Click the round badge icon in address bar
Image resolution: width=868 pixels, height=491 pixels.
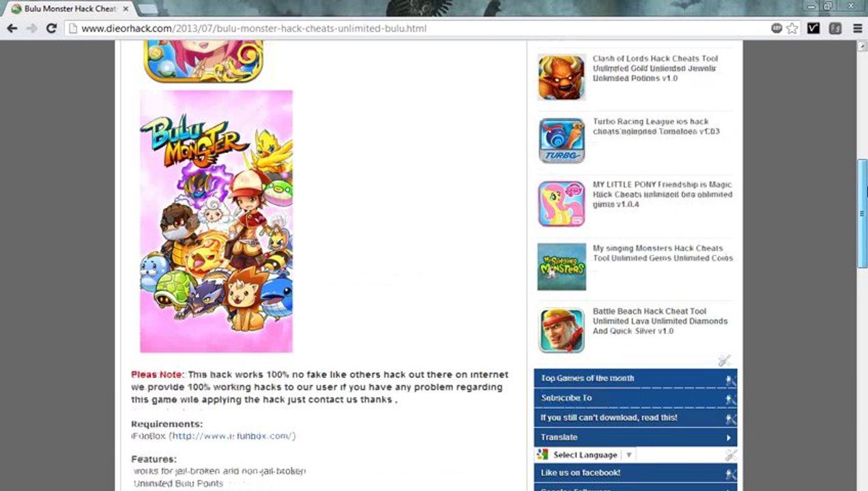(x=777, y=29)
